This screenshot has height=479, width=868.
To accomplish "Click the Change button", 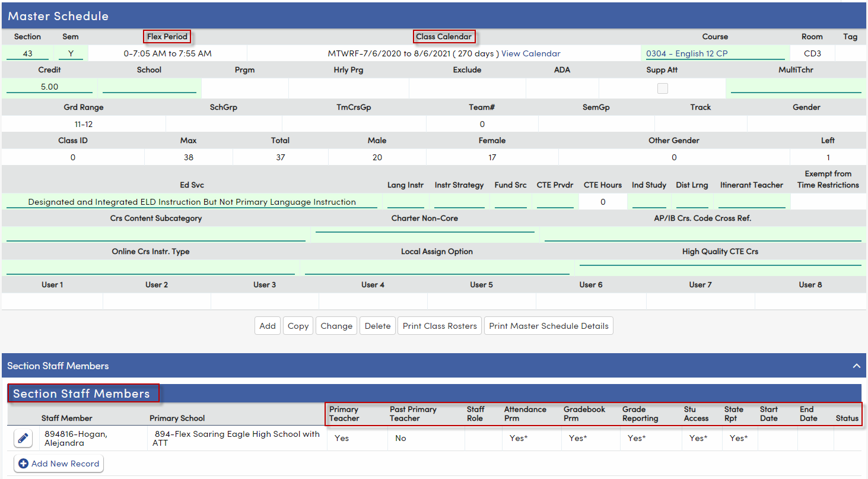I will pos(336,325).
